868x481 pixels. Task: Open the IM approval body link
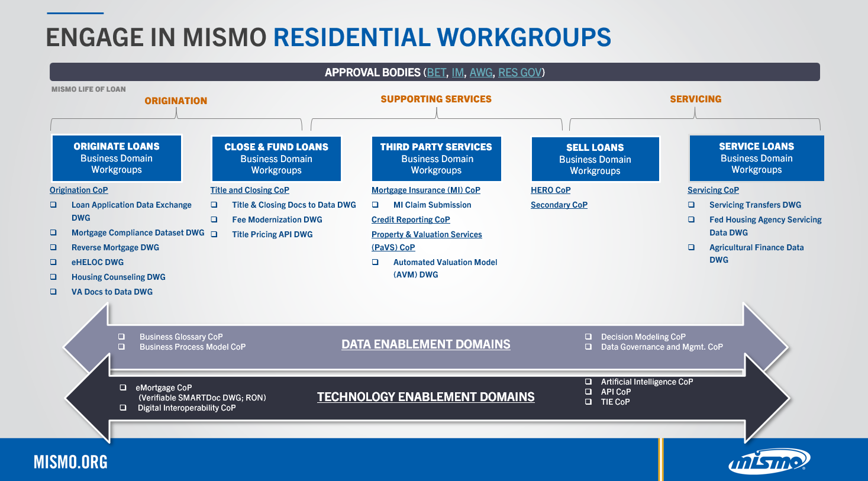(x=457, y=72)
